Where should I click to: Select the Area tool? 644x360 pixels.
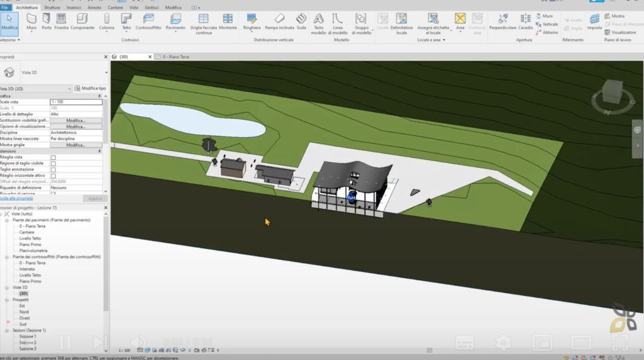460,21
